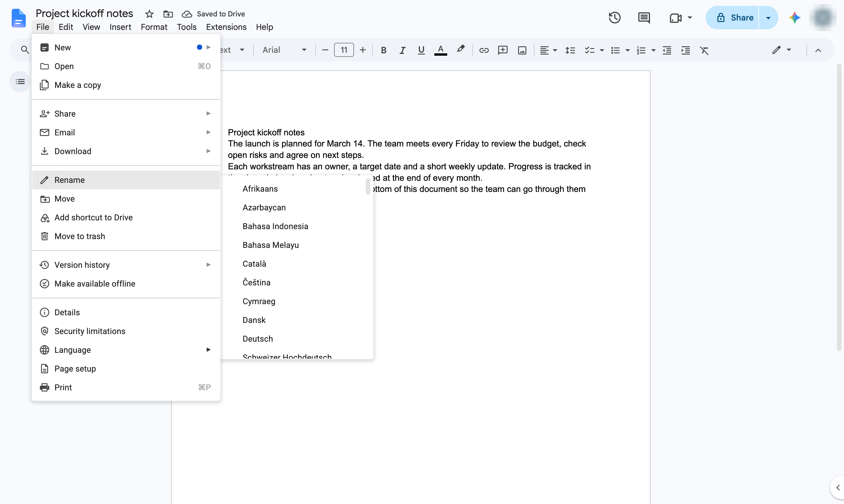The height and width of the screenshot is (504, 844).
Task: Open Page setup from the File menu
Action: tap(126, 369)
